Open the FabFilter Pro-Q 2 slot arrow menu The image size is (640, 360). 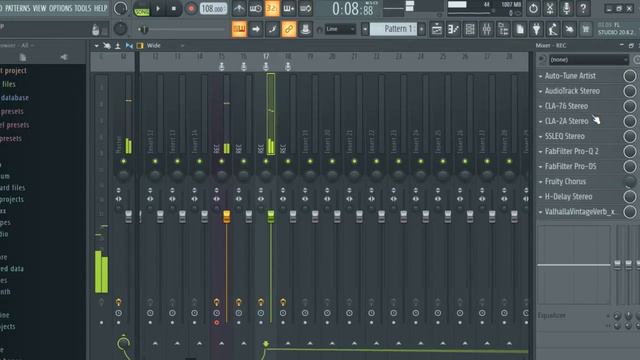540,152
